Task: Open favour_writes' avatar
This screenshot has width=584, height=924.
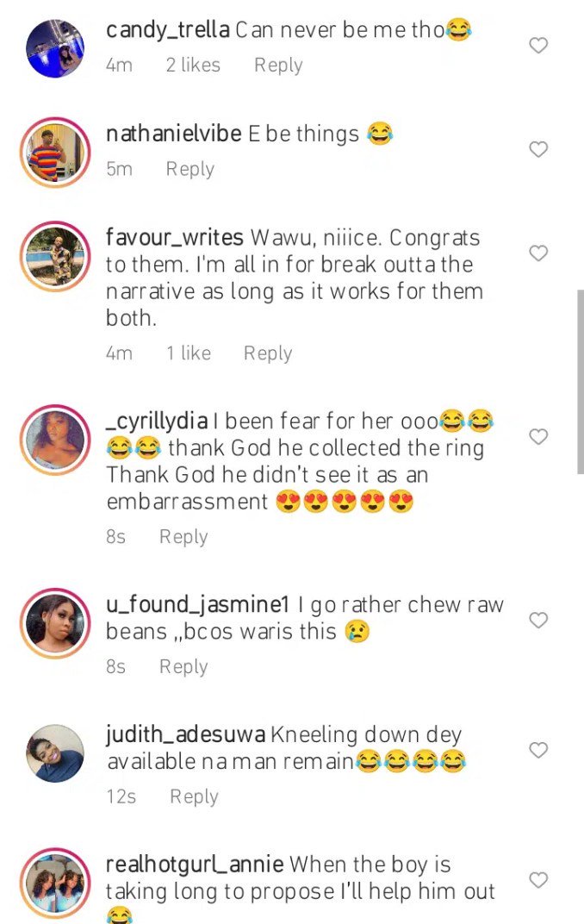Action: point(56,256)
